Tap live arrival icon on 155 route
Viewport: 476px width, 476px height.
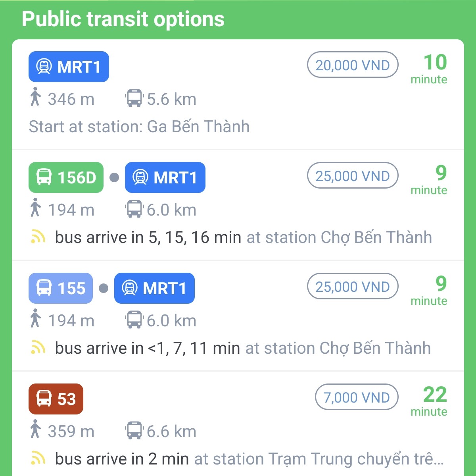point(38,348)
